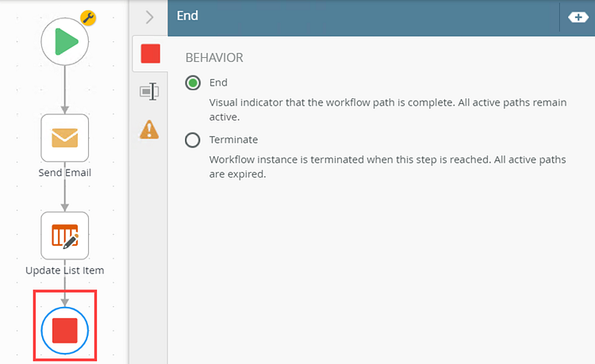
Task: Click the Terminate description text about expired paths
Action: [x=387, y=167]
